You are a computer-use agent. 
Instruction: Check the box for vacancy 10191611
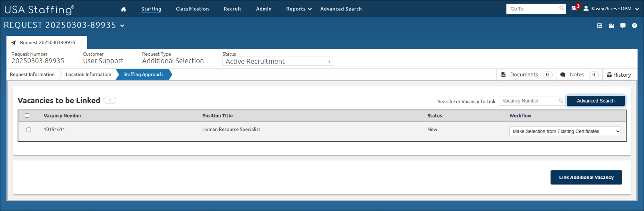coord(29,130)
